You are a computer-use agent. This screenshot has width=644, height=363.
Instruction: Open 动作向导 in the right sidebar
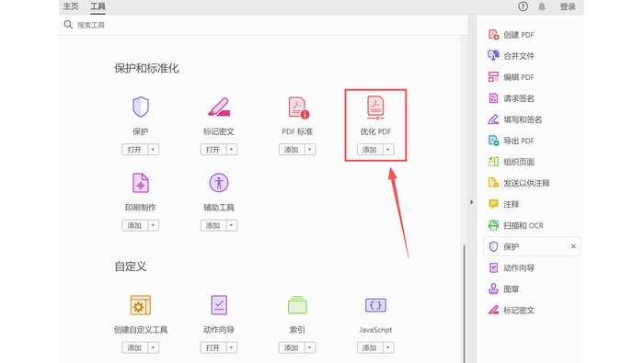coord(511,267)
